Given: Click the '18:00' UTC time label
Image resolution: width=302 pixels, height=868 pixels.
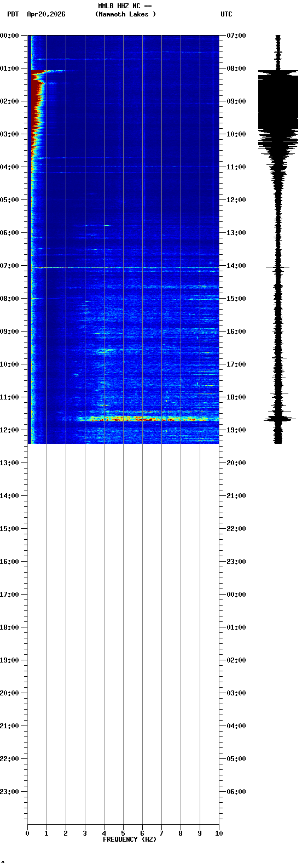Looking at the screenshot, I should pyautogui.click(x=236, y=397).
